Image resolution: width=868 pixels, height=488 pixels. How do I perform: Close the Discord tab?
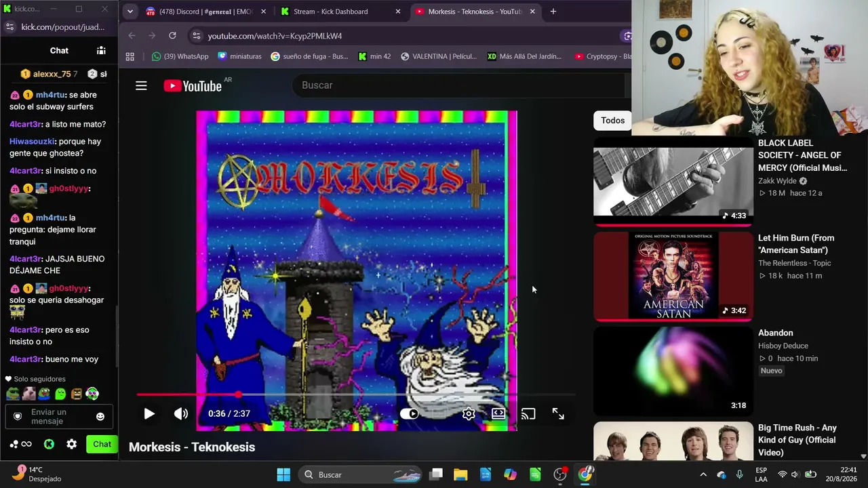(264, 12)
